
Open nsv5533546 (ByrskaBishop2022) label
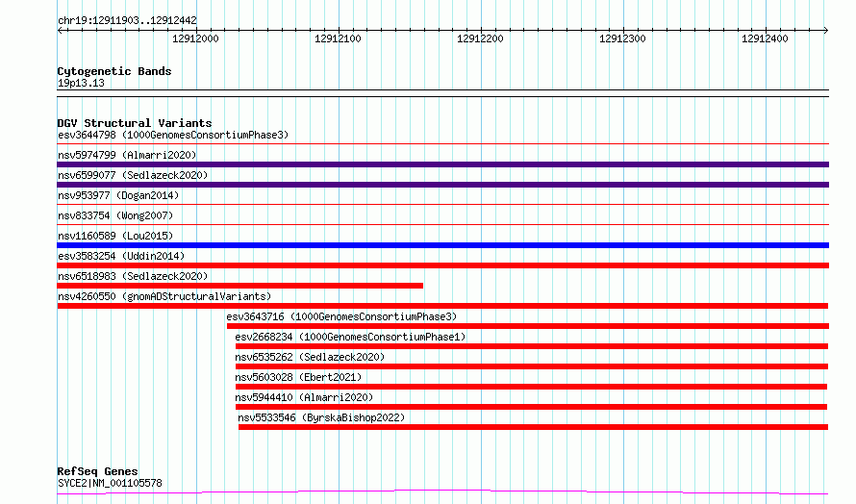click(321, 417)
